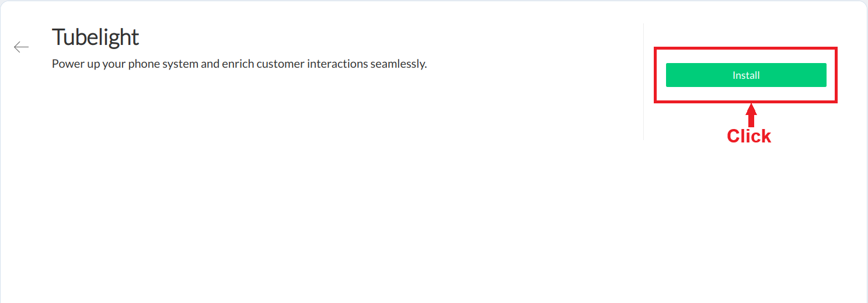Image resolution: width=868 pixels, height=303 pixels.
Task: Click the red upward arrow annotation
Action: tap(751, 115)
